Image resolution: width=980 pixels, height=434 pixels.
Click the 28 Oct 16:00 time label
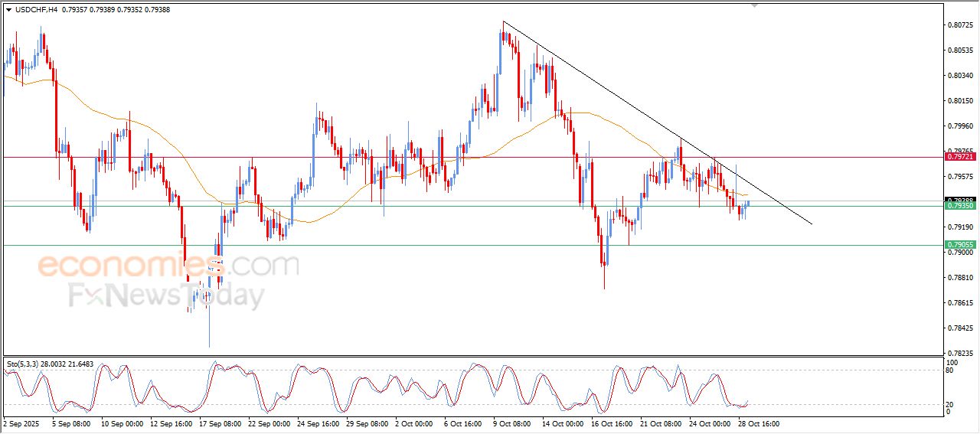point(759,423)
